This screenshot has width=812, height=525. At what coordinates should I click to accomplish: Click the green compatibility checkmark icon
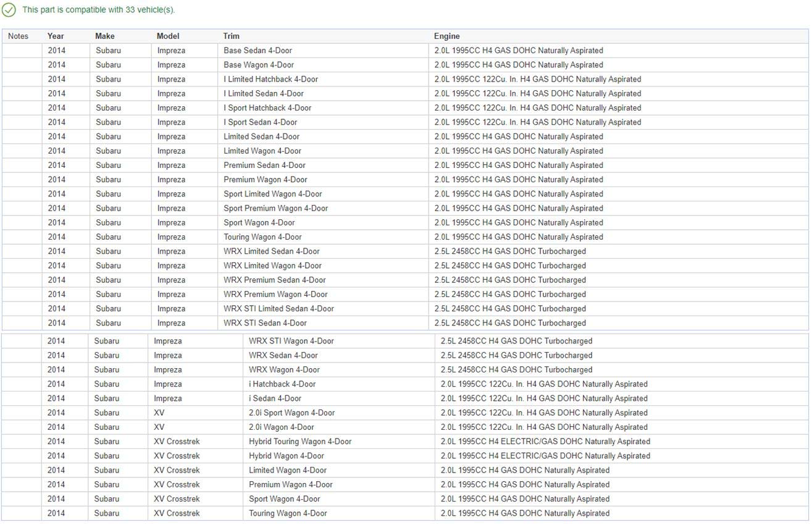pos(9,10)
